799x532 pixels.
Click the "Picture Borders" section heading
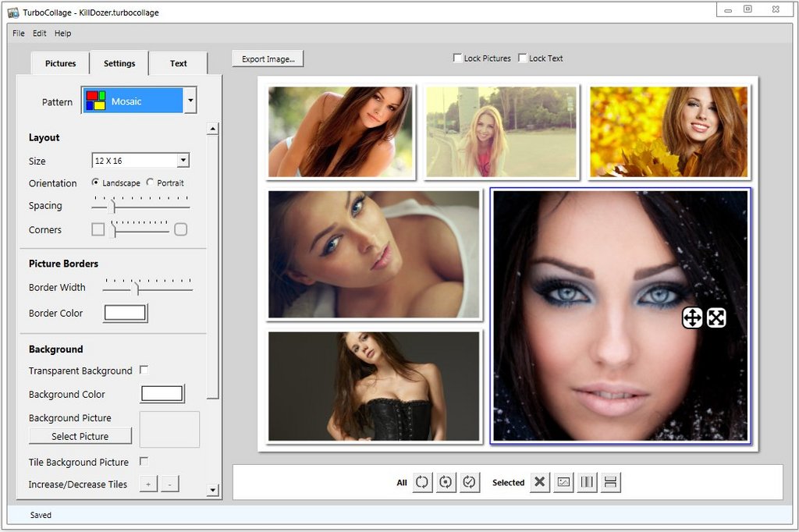point(63,264)
